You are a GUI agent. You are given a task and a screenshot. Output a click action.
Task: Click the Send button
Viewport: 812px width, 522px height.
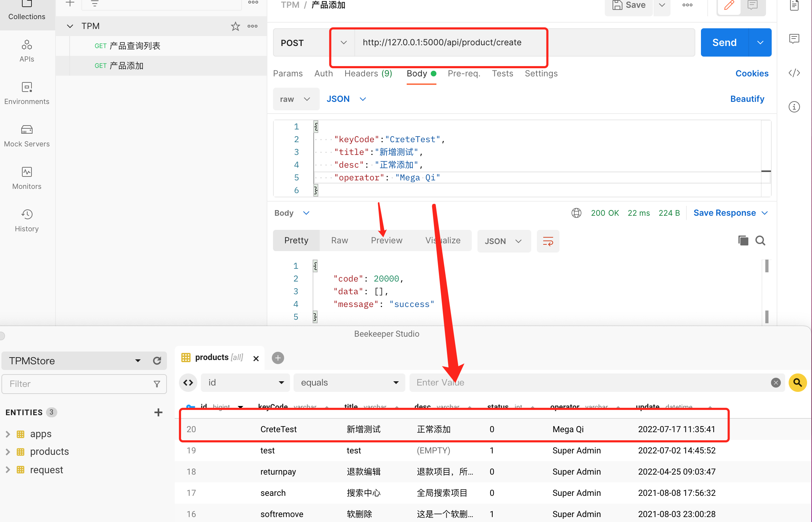[724, 43]
